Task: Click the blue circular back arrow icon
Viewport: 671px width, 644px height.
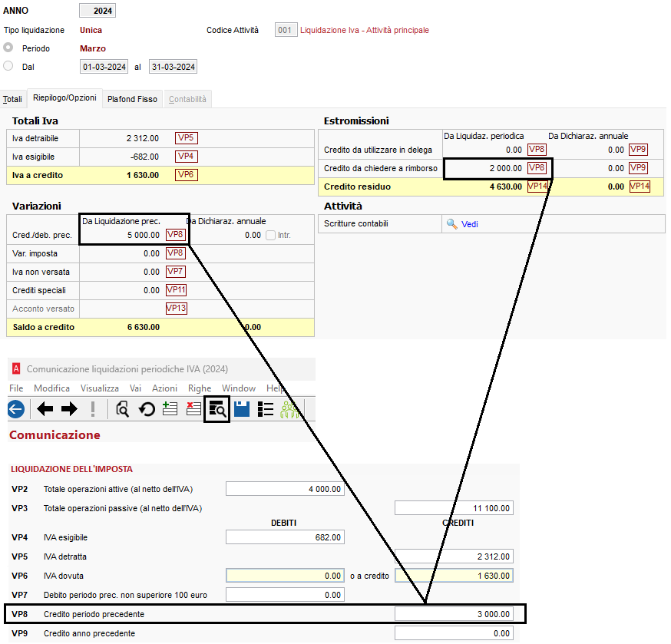Action: click(16, 409)
